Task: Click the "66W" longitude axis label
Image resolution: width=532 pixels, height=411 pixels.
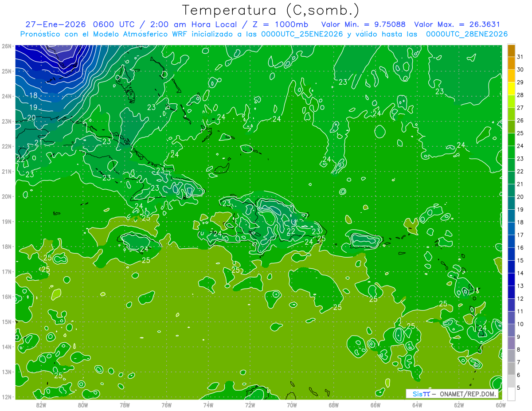Action: pyautogui.click(x=376, y=405)
